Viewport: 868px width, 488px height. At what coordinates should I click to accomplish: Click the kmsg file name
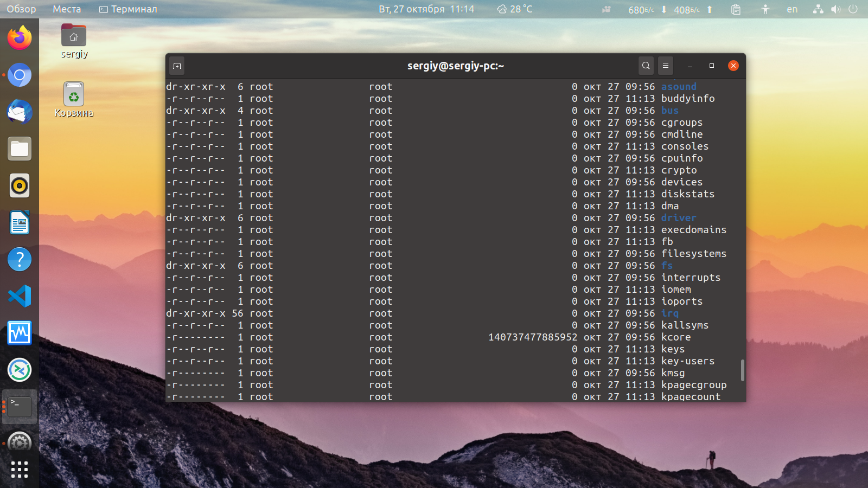673,373
